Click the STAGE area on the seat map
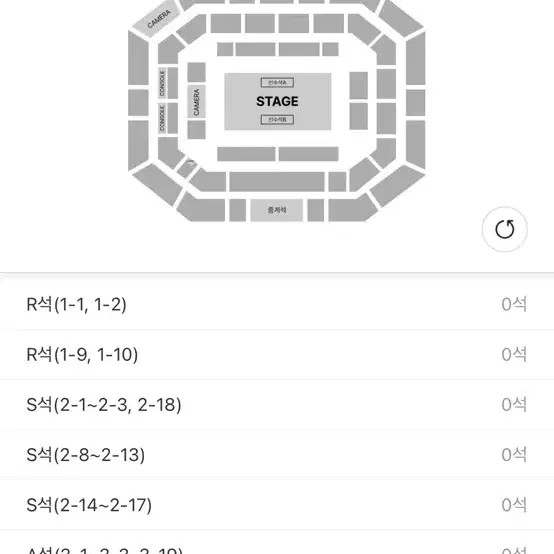The width and height of the screenshot is (554, 554). [278, 101]
